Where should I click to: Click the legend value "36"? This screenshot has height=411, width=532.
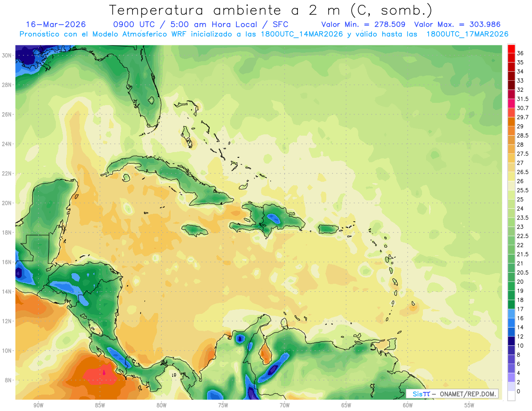click(520, 53)
